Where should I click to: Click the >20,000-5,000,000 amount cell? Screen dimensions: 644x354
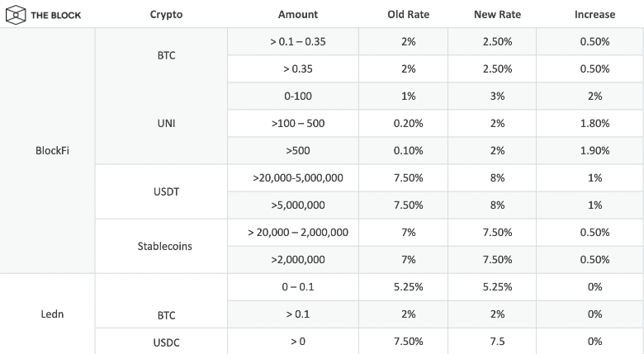point(298,178)
